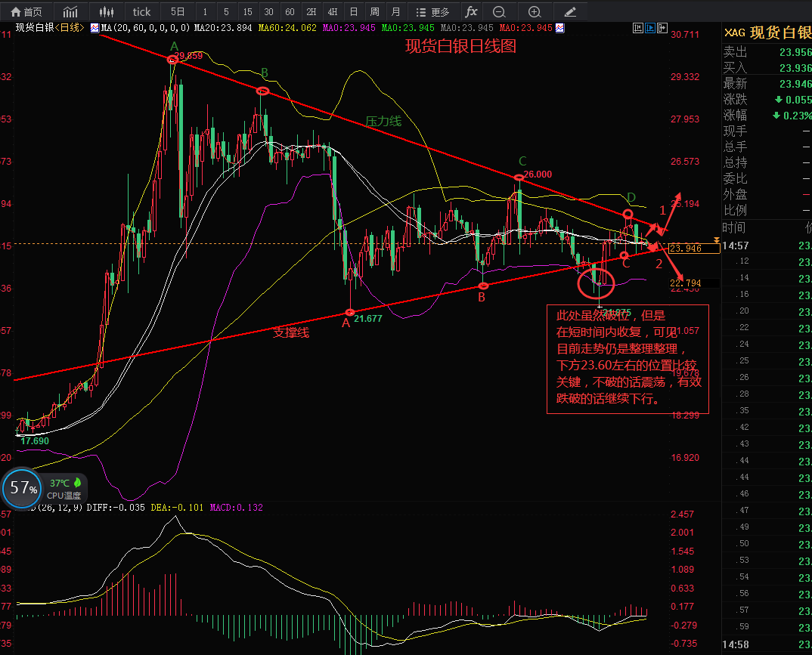This screenshot has width=812, height=655.
Task: Choose the 4H period button
Action: [332, 11]
